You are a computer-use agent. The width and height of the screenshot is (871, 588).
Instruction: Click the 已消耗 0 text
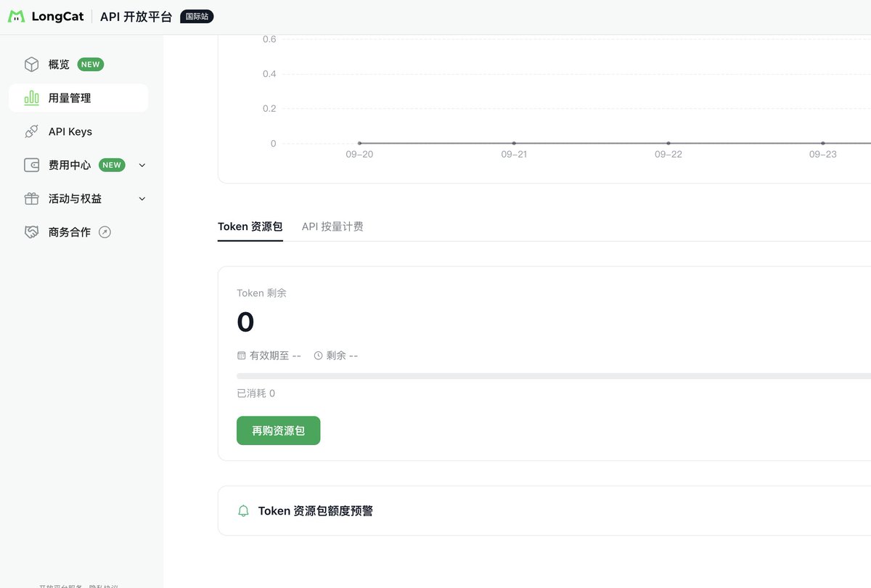(256, 393)
